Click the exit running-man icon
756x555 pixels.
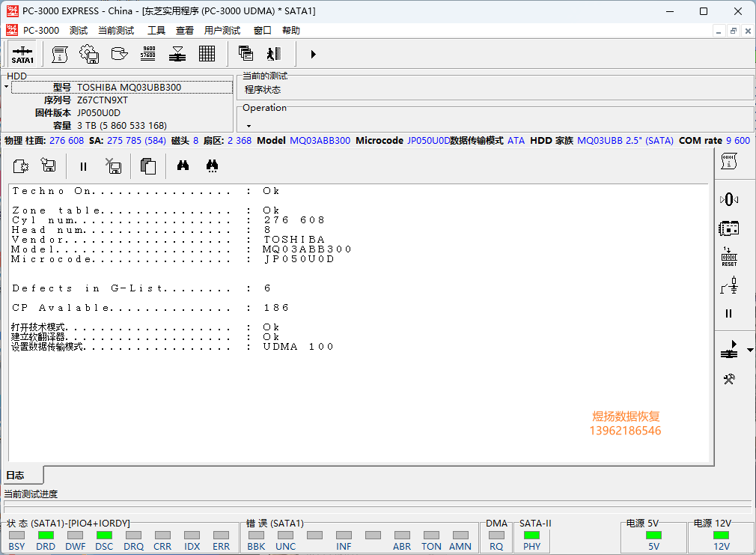pyautogui.click(x=274, y=54)
